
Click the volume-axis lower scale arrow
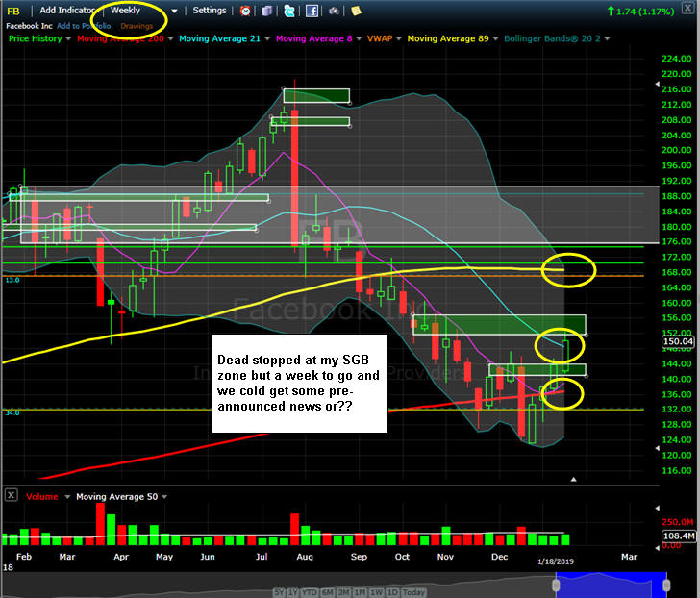pyautogui.click(x=657, y=547)
